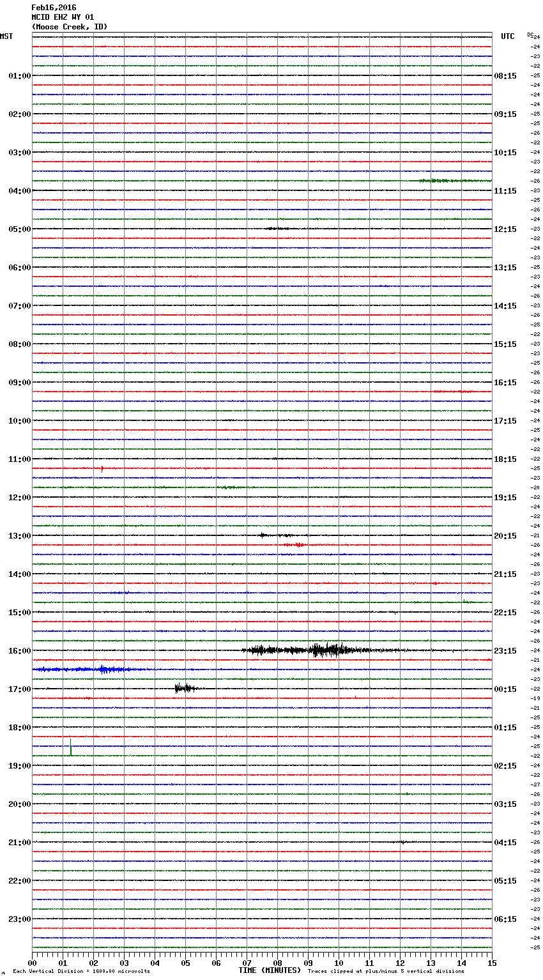Select the '08:00' MST time label
This screenshot has width=543, height=980.
point(20,344)
